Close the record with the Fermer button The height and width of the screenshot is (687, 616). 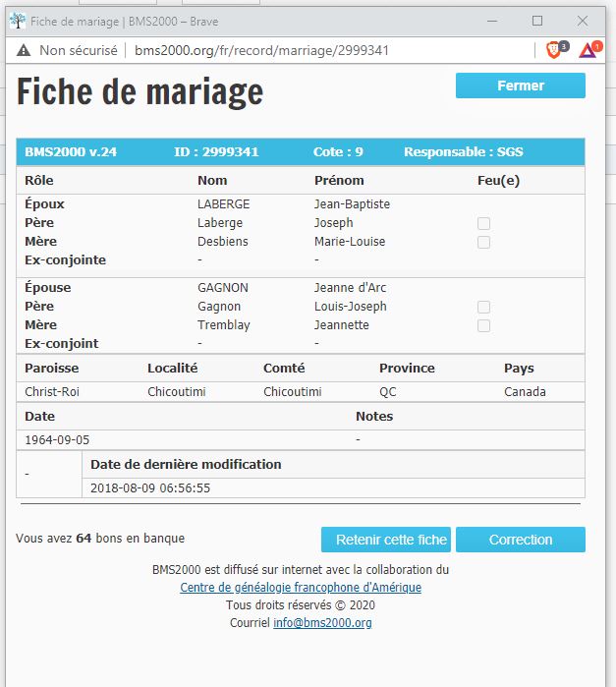click(521, 86)
